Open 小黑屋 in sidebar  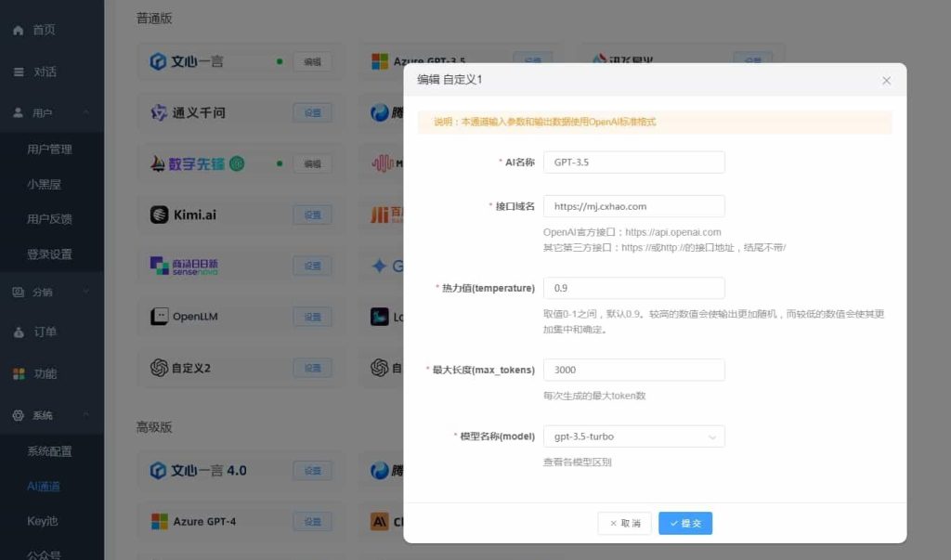point(44,185)
